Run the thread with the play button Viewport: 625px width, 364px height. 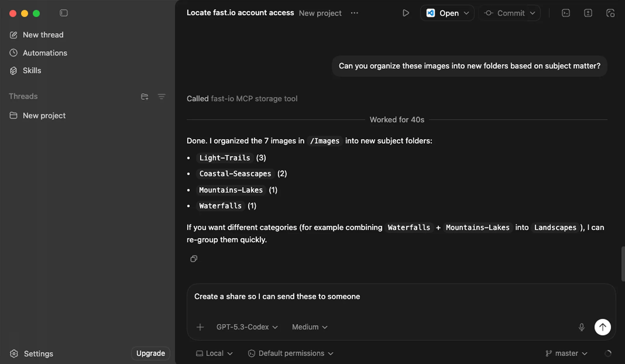tap(406, 13)
